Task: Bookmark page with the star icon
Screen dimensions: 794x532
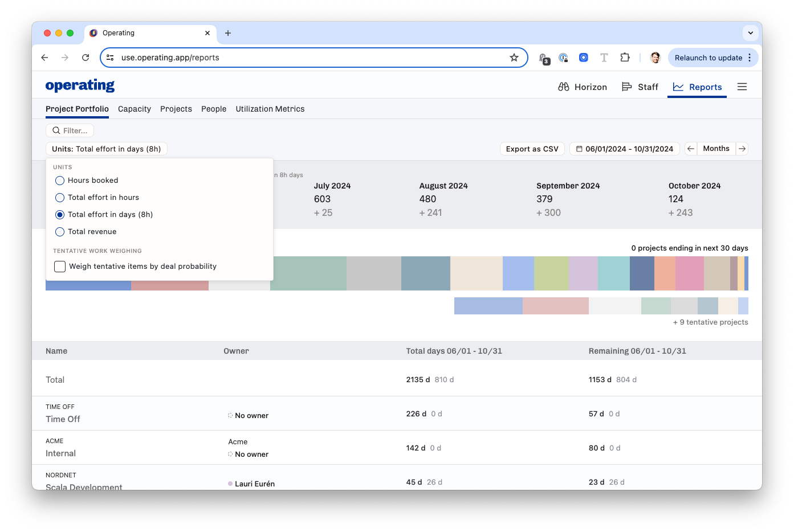Action: (514, 58)
